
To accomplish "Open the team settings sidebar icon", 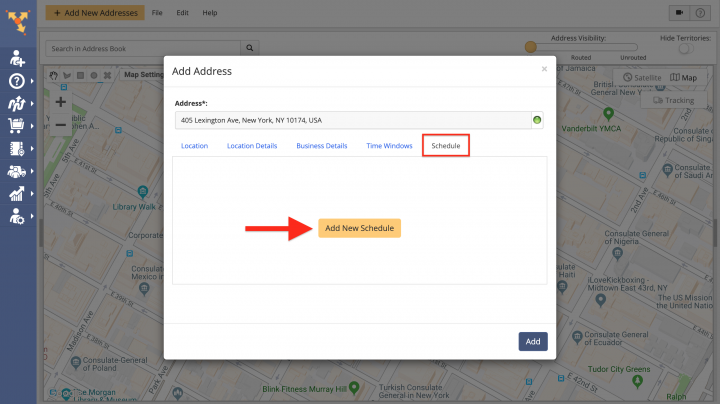I will point(17,216).
